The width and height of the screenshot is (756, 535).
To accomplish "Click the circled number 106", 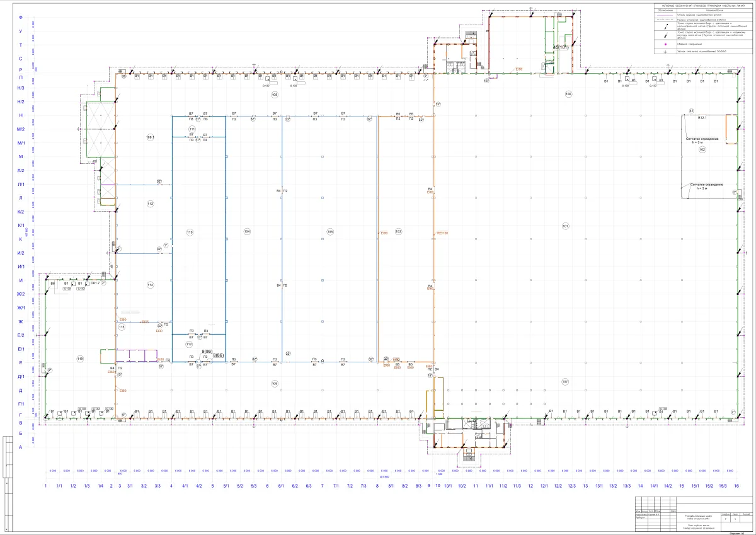I will tap(568, 94).
